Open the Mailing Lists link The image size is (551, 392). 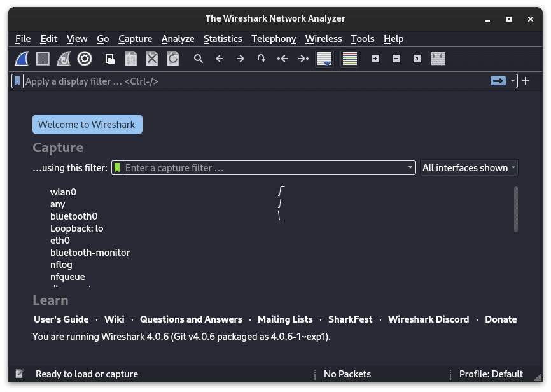285,319
